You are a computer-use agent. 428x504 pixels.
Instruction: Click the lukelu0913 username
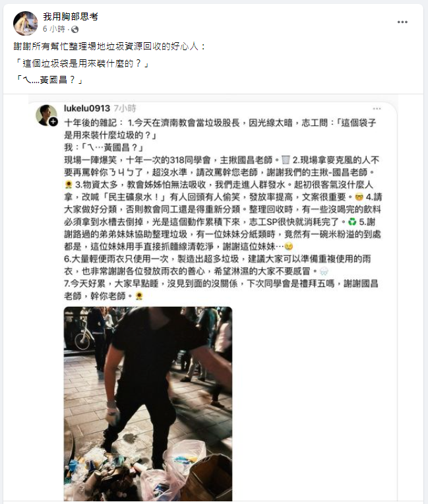tap(87, 108)
